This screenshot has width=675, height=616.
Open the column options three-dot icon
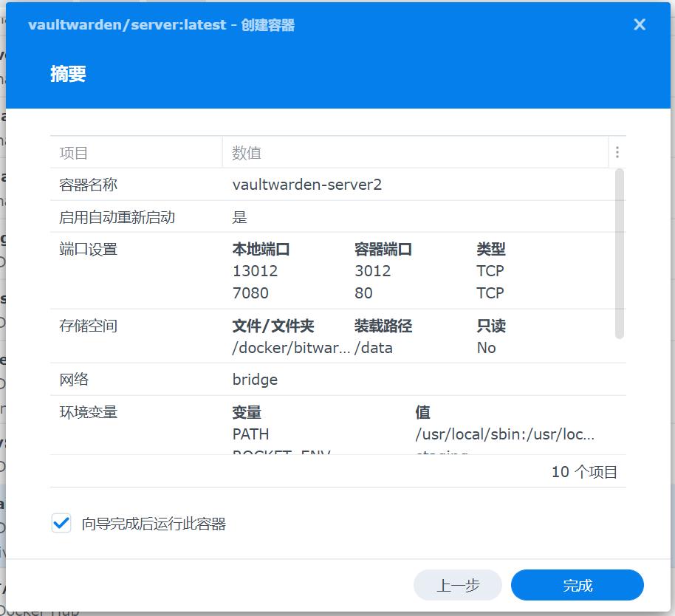(617, 151)
